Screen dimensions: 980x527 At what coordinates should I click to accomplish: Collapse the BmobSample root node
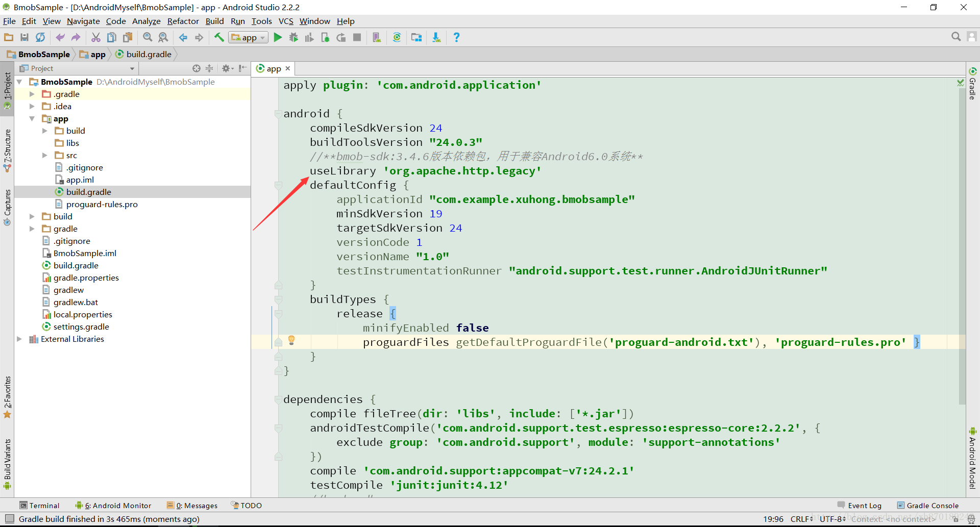point(19,82)
